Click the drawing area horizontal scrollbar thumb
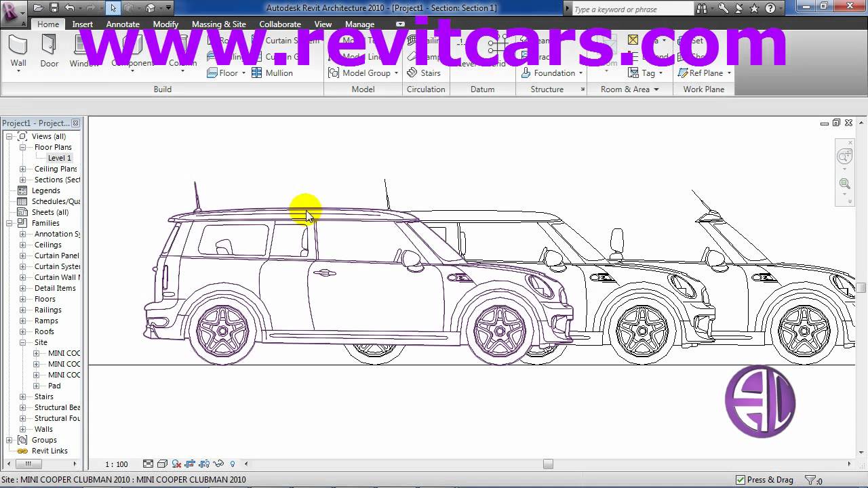 (548, 464)
